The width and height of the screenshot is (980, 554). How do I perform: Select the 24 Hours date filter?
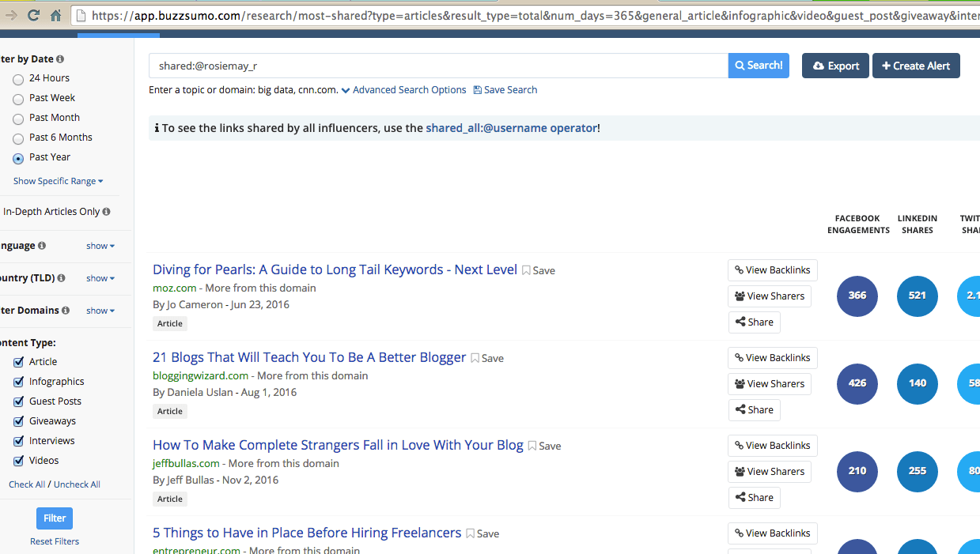click(18, 80)
